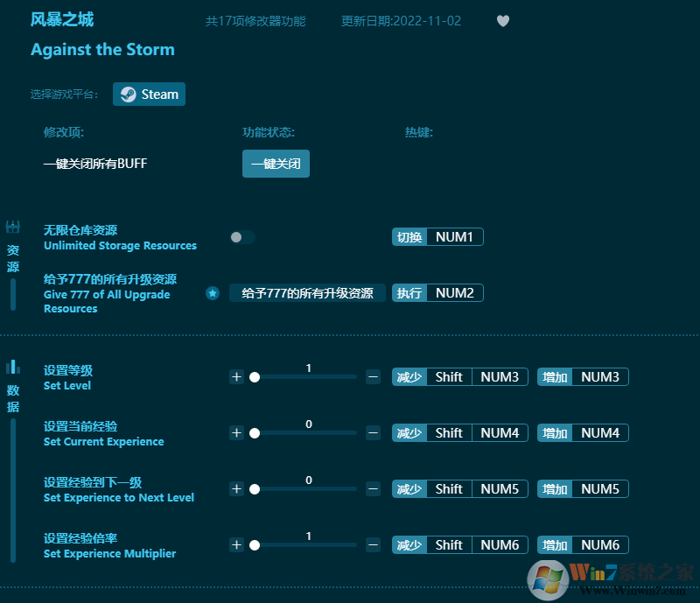Click the plus stepper on Set Level row

pyautogui.click(x=236, y=376)
